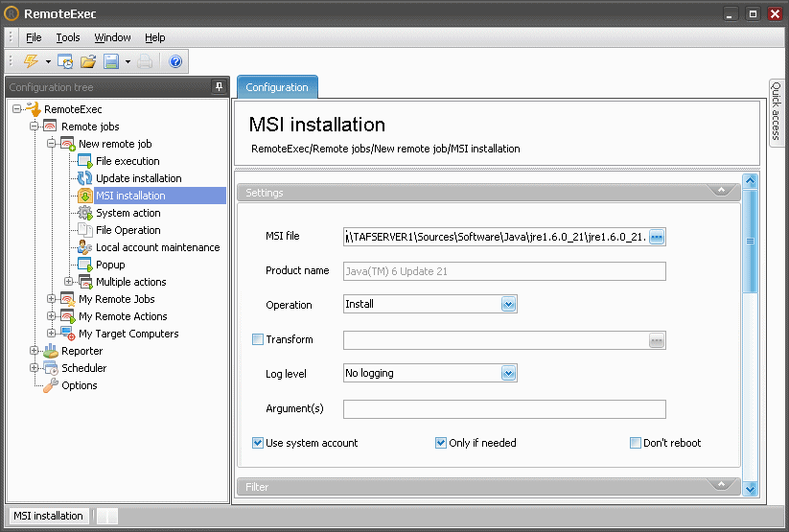Enable the Transform checkbox
This screenshot has width=789, height=532.
[258, 339]
